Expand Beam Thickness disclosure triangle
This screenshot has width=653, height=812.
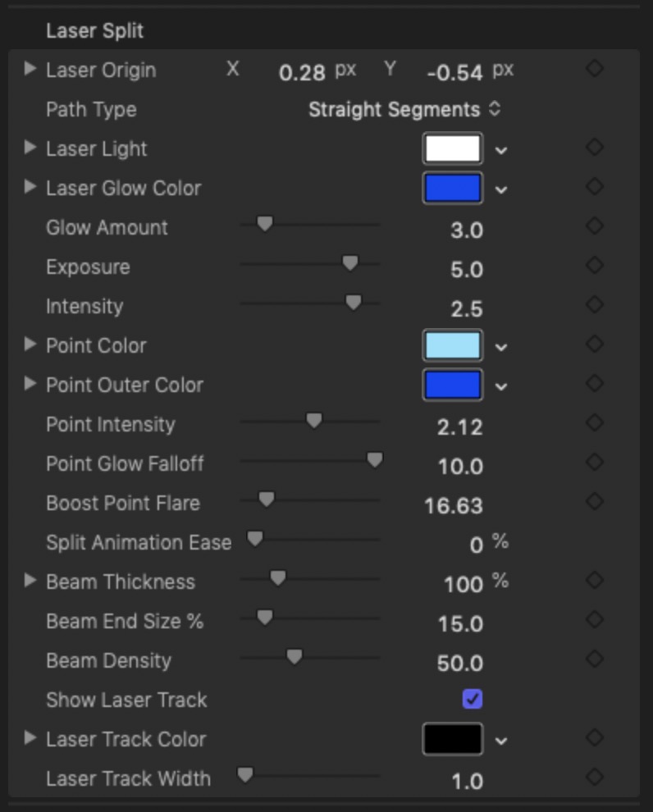pyautogui.click(x=30, y=580)
